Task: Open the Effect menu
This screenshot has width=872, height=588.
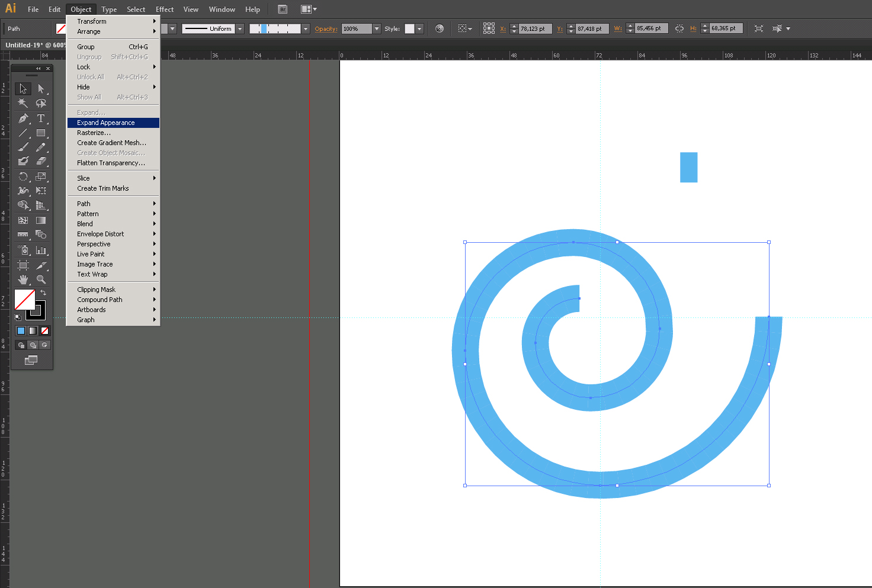Action: point(165,9)
